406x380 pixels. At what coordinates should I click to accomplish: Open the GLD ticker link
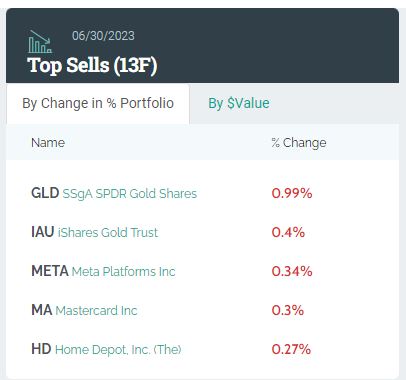(x=45, y=193)
